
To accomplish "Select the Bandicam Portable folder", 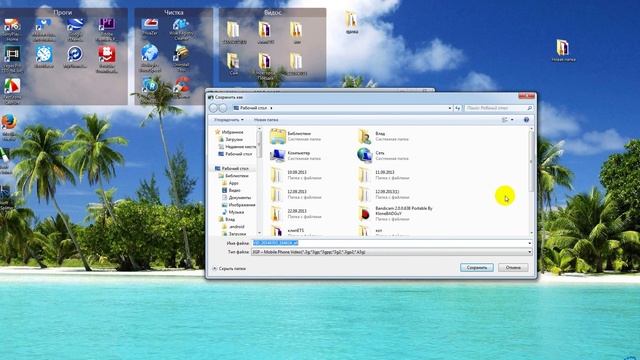I will [395, 213].
